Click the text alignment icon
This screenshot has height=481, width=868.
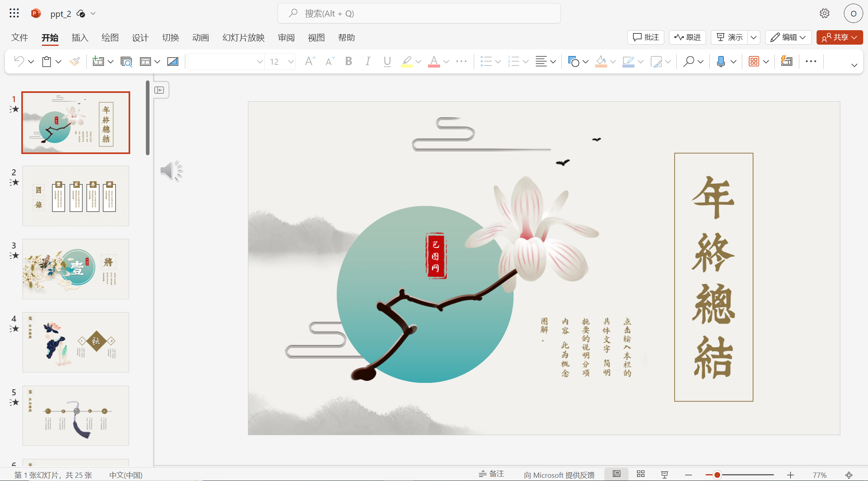(x=541, y=61)
